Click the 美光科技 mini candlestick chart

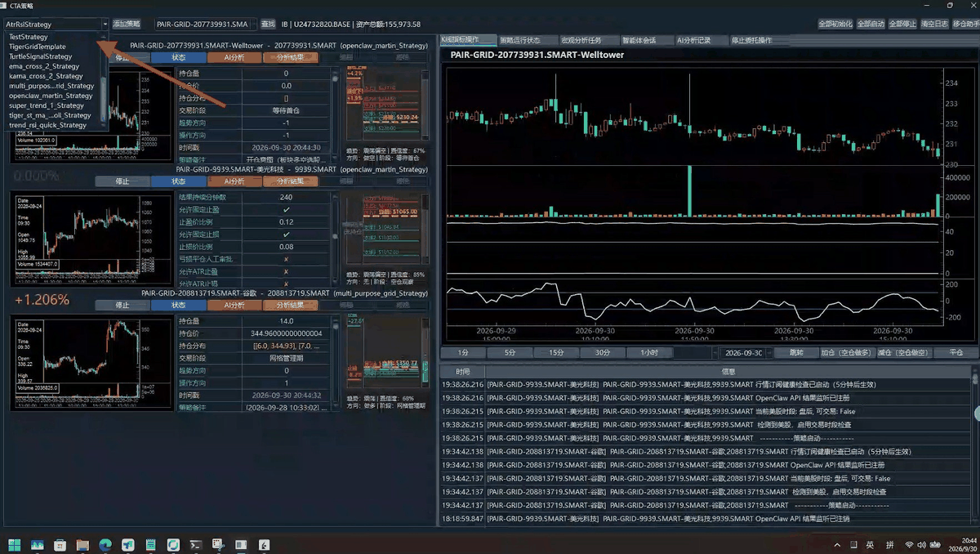click(92, 238)
